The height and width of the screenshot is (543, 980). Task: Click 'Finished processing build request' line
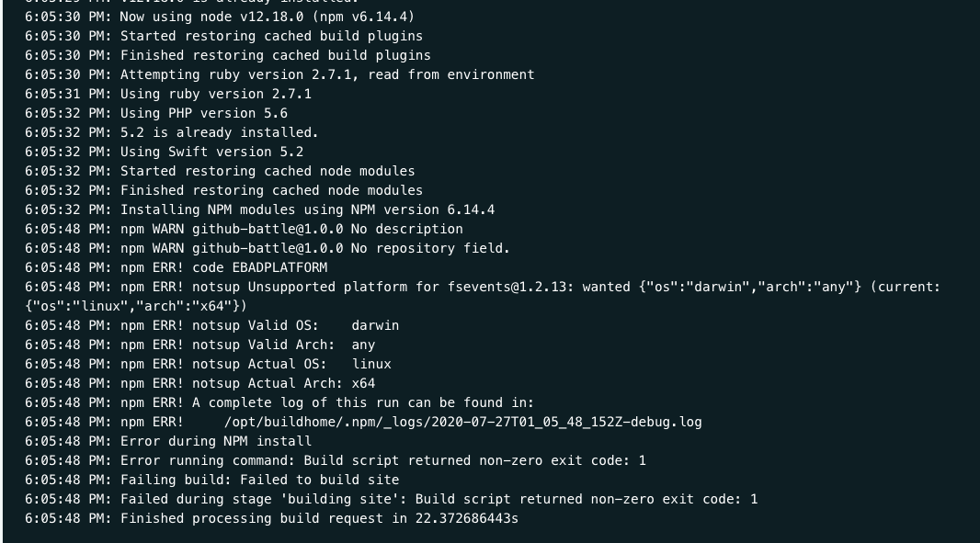pyautogui.click(x=319, y=518)
